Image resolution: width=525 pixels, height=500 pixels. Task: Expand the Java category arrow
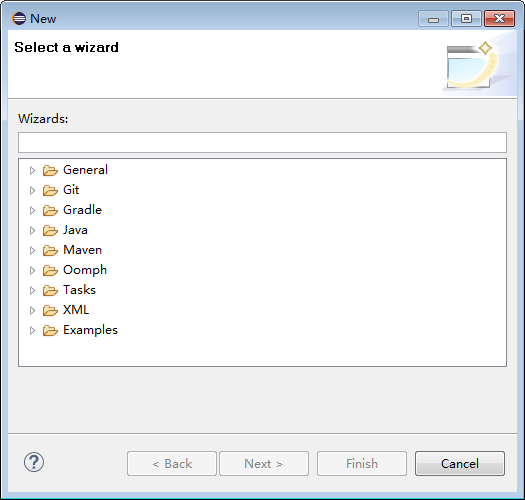[x=32, y=230]
